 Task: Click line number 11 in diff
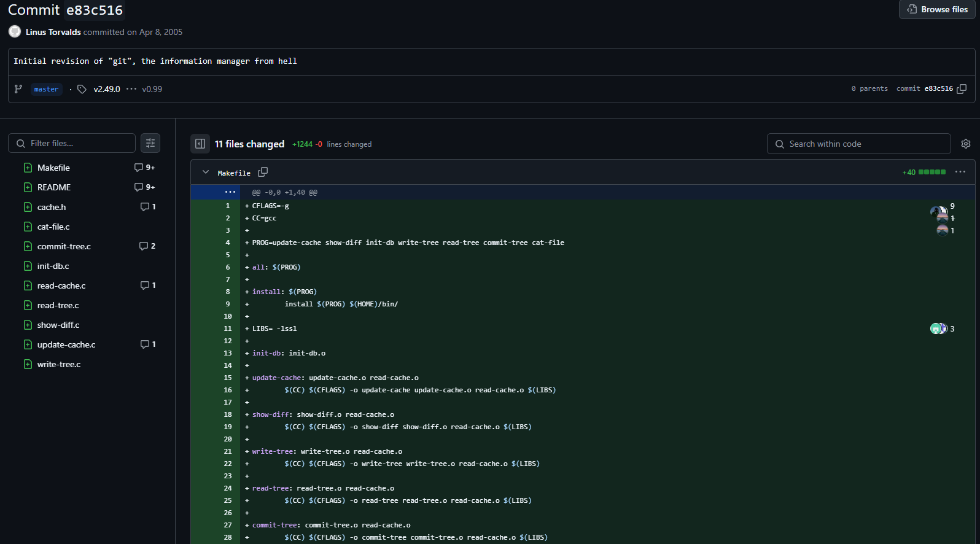pos(228,328)
